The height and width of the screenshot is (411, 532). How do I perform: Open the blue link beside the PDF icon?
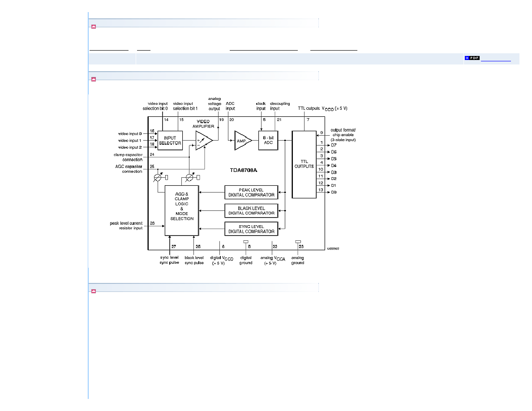[x=496, y=59]
